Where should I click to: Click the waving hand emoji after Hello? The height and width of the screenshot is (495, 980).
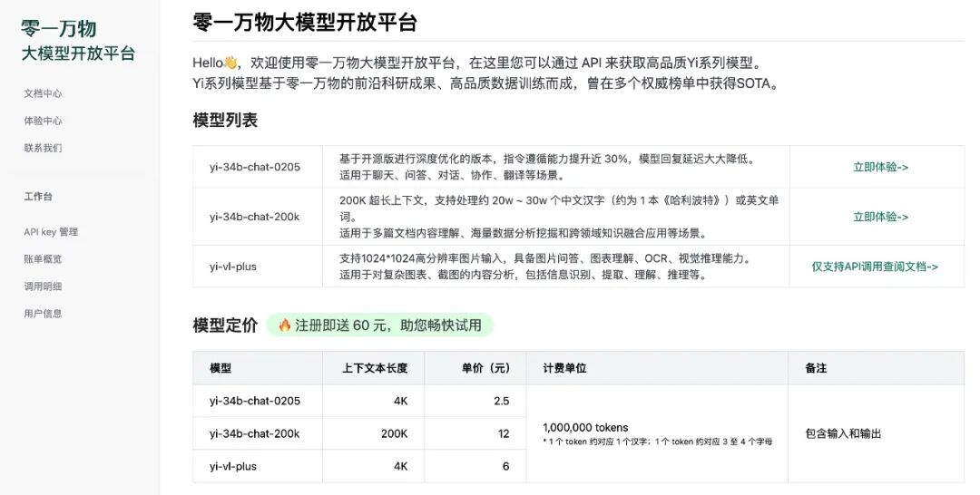click(x=230, y=63)
